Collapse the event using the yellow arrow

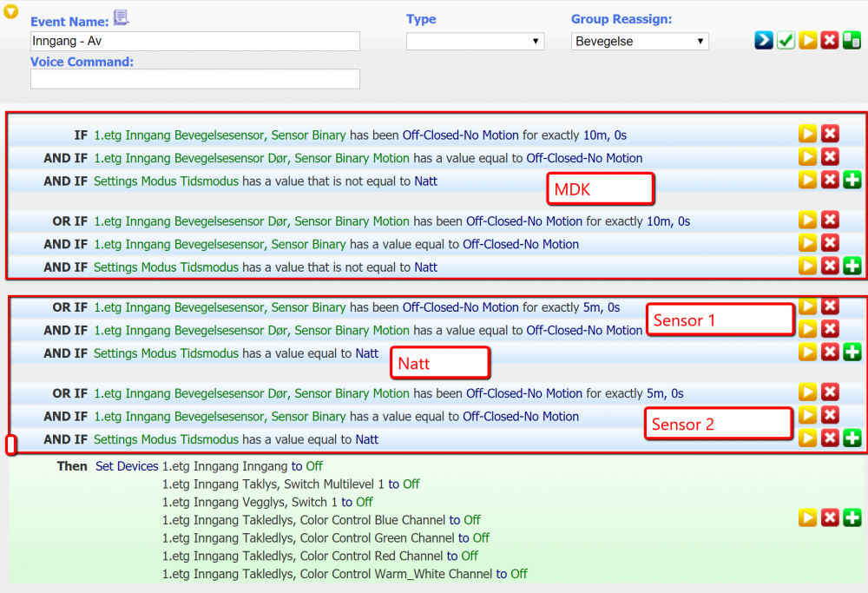click(x=11, y=12)
